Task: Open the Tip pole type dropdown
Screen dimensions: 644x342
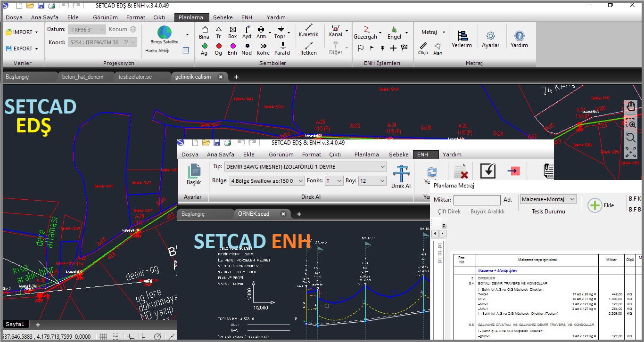Action: [x=305, y=166]
